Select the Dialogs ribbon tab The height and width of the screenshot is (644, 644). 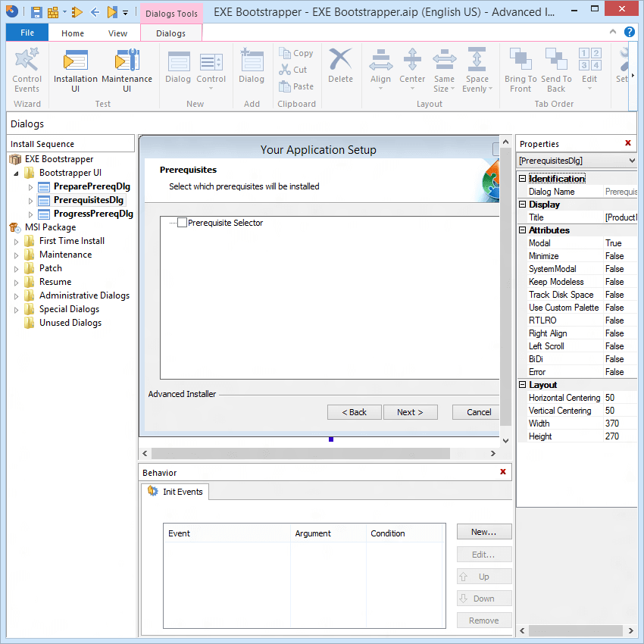(171, 33)
